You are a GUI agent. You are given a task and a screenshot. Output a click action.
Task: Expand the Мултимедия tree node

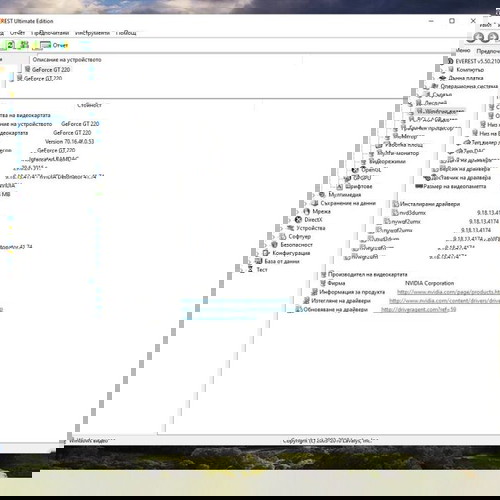click(313, 195)
